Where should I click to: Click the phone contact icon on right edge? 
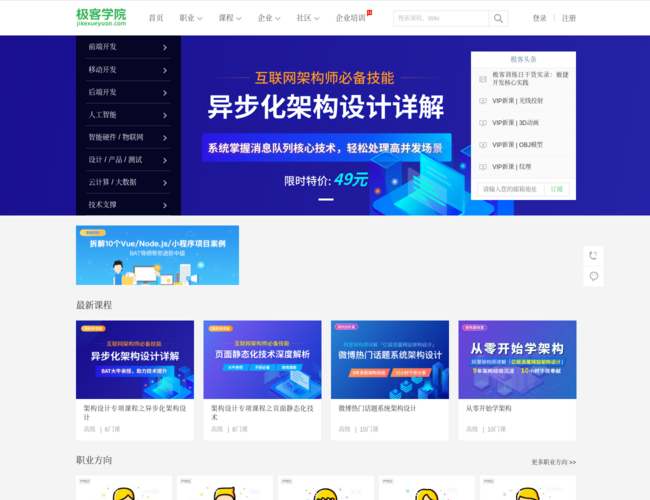[x=593, y=256]
